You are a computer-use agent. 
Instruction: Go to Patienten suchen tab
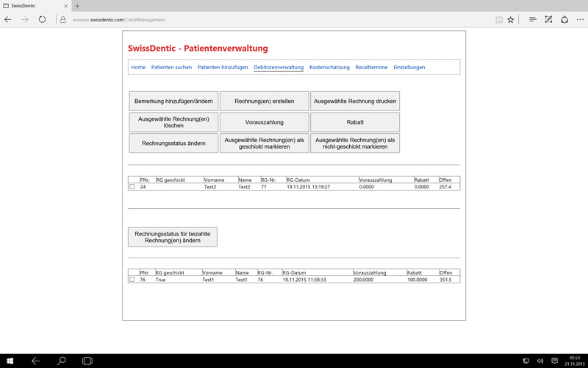point(171,67)
